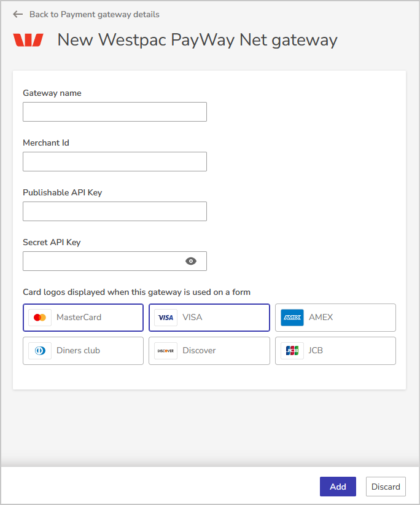Click the back arrow icon
This screenshot has height=505, width=420.
18,14
